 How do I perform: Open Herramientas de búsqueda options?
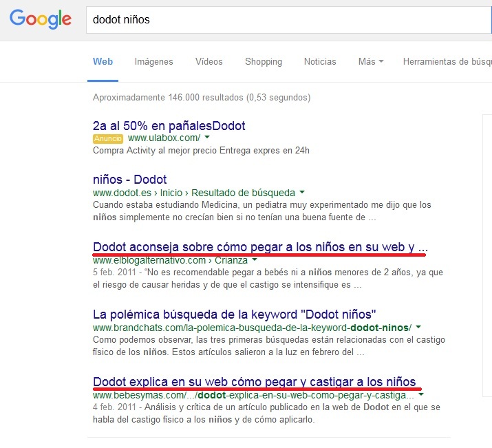[447, 61]
